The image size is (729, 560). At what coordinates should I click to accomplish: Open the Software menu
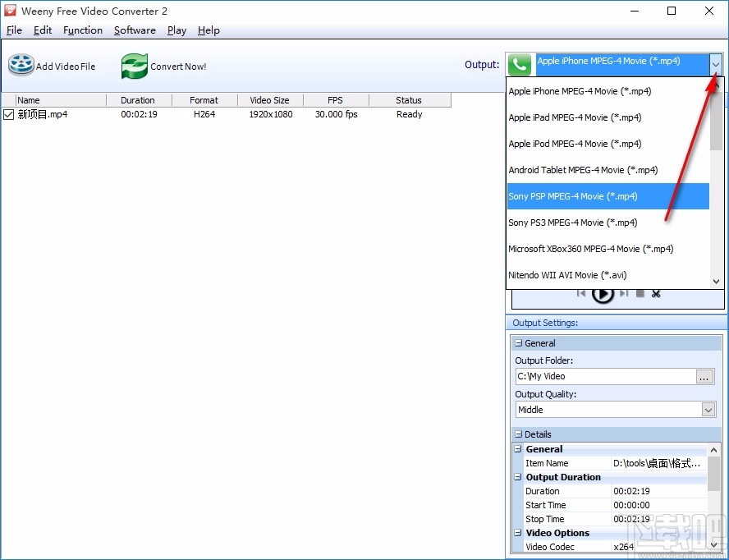(x=135, y=30)
